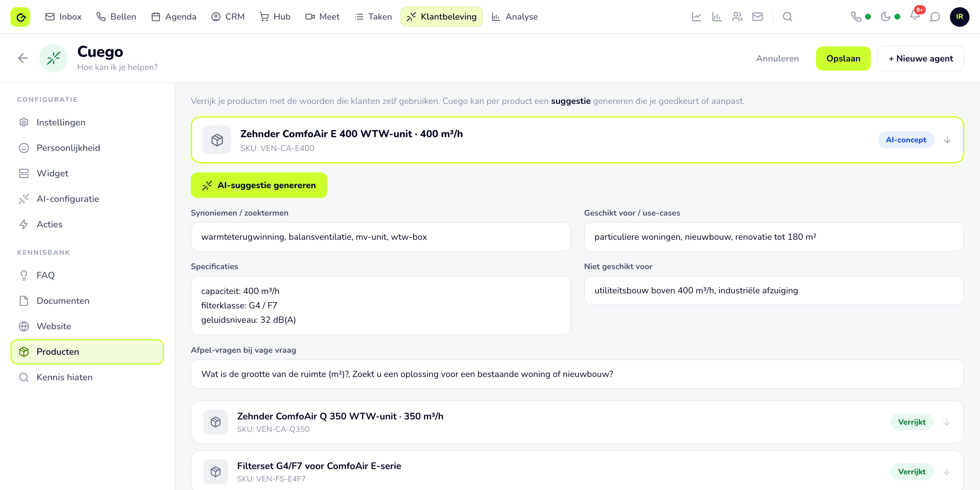The image size is (980, 490).
Task: Open Kennis hiaten in sidebar
Action: coord(87,377)
